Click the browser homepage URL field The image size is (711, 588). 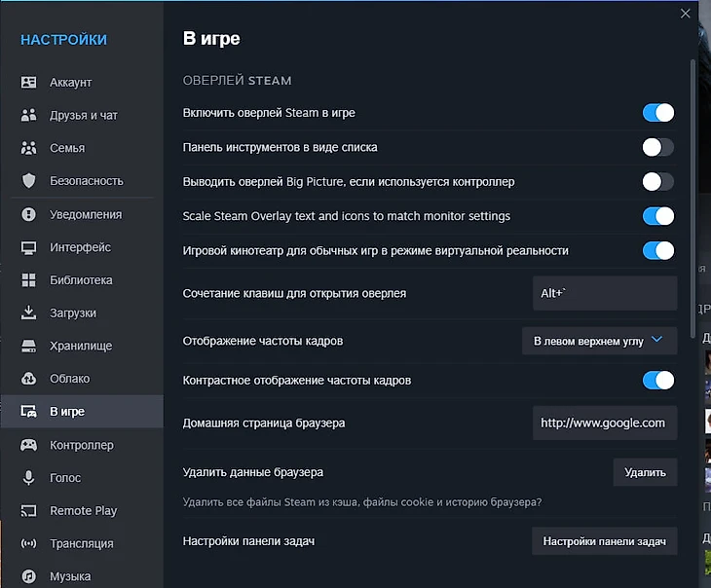click(x=604, y=423)
